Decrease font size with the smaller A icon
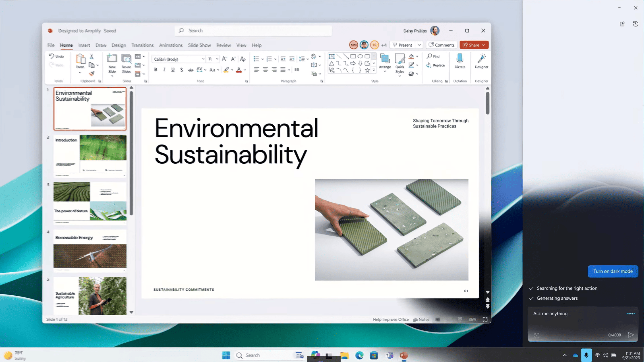This screenshot has height=362, width=644. (x=233, y=59)
